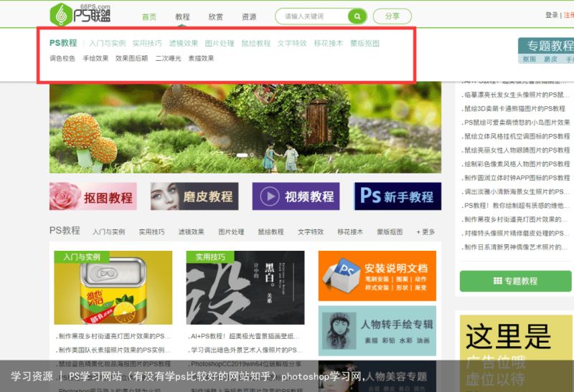
Task: Click the PS联盟 site logo
Action: tap(80, 14)
